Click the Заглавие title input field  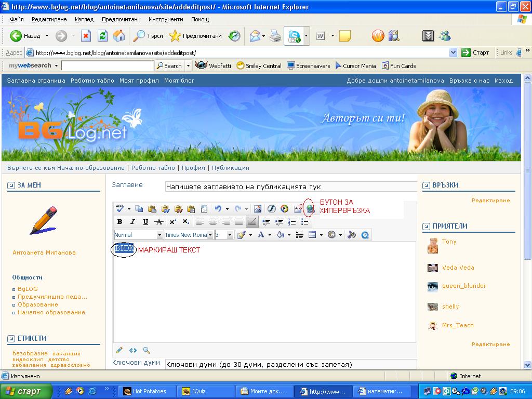[x=291, y=187]
